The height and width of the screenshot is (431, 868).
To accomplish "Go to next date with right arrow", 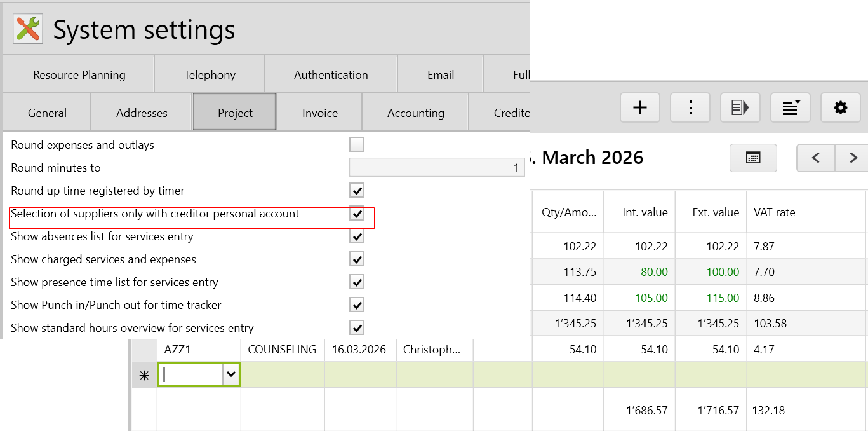I will pos(853,158).
